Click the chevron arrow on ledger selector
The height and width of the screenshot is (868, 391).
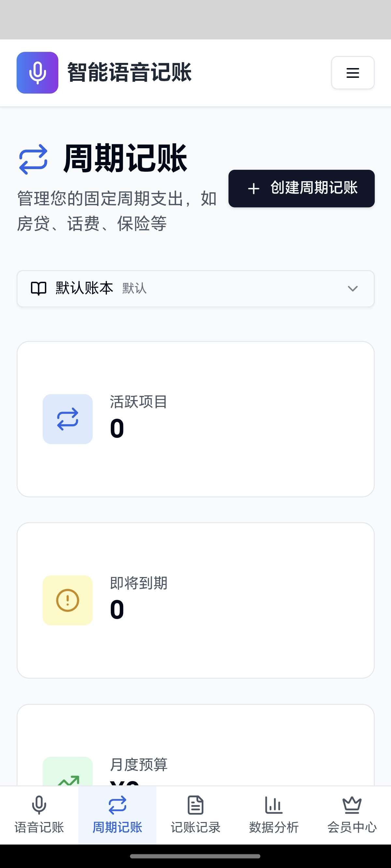[x=353, y=289]
